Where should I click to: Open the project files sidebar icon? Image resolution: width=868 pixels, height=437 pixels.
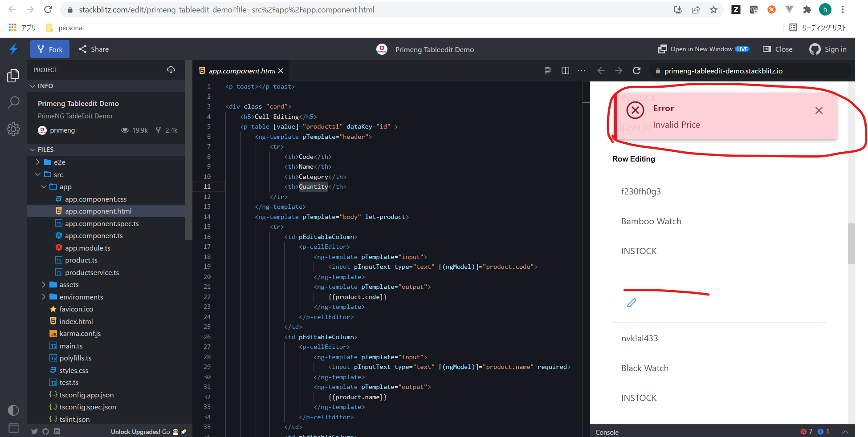[13, 76]
